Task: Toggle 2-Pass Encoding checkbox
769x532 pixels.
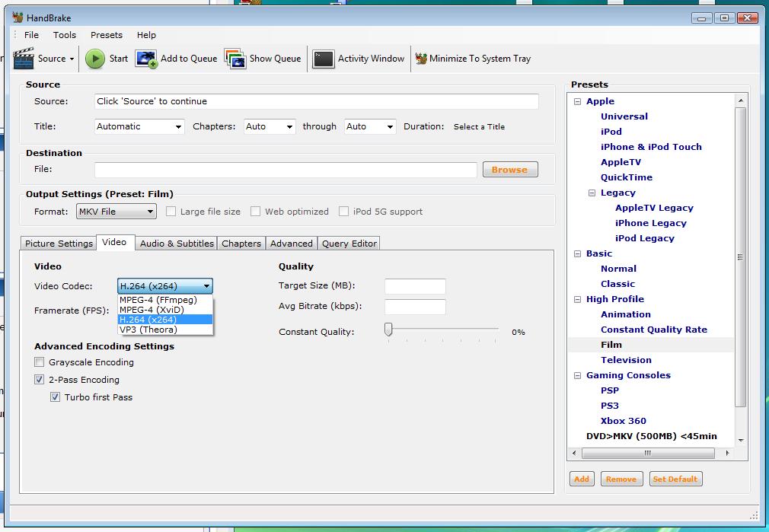Action: click(40, 380)
